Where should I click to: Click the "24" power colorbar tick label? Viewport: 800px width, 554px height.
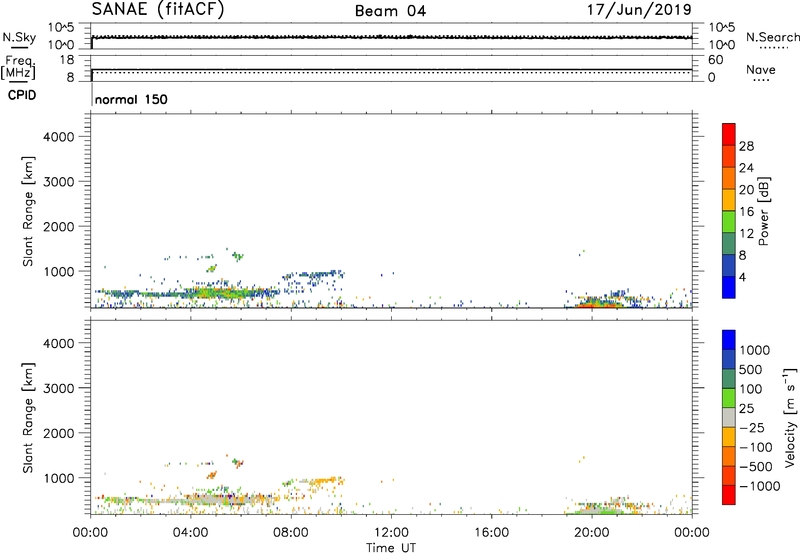tap(746, 168)
